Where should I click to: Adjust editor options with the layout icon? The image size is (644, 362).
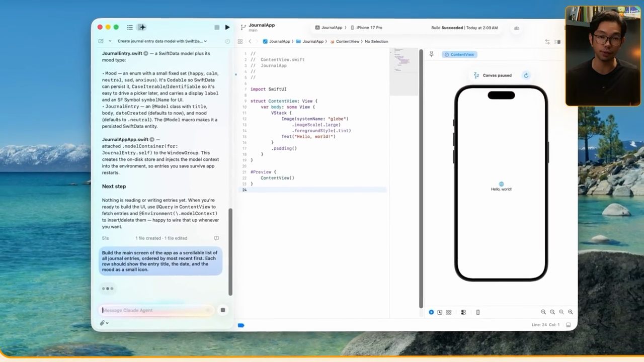(557, 42)
